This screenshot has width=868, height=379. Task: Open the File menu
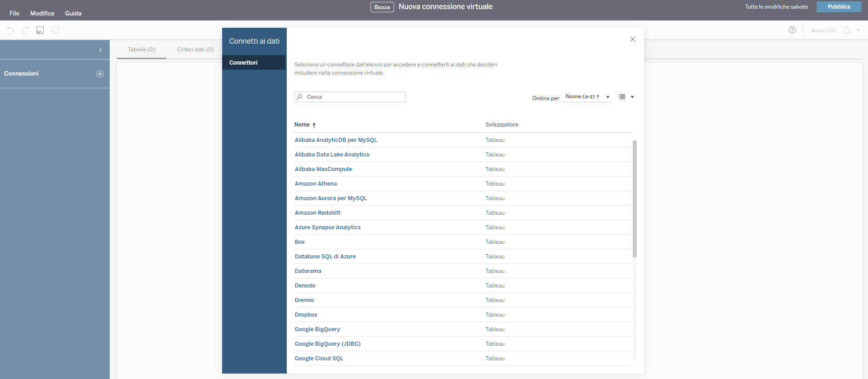[15, 13]
